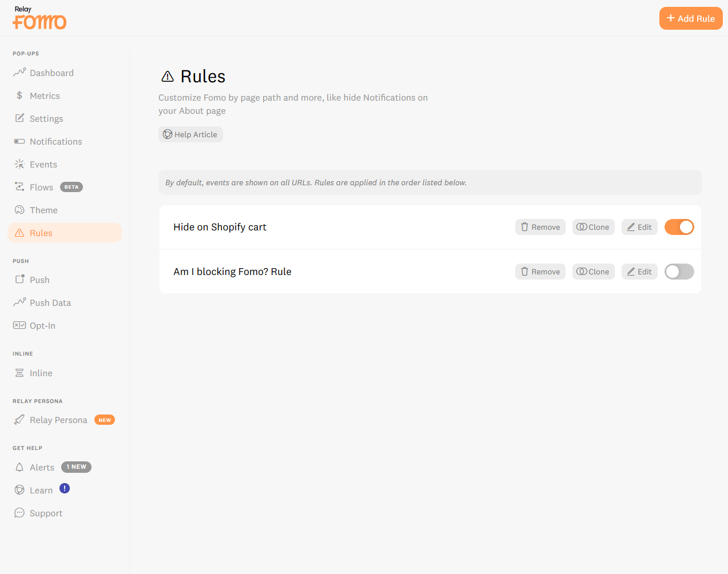
Task: Click the Notifications sidebar icon
Action: [x=19, y=141]
